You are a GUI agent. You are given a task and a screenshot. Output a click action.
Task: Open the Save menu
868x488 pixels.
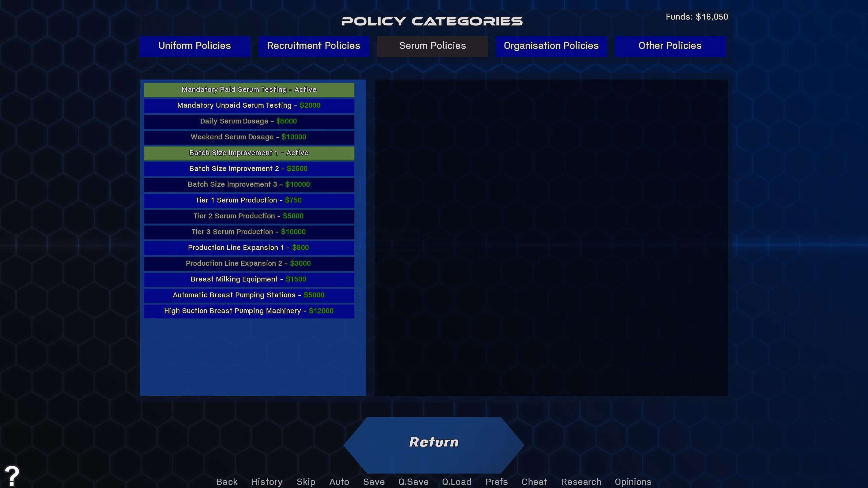[374, 482]
